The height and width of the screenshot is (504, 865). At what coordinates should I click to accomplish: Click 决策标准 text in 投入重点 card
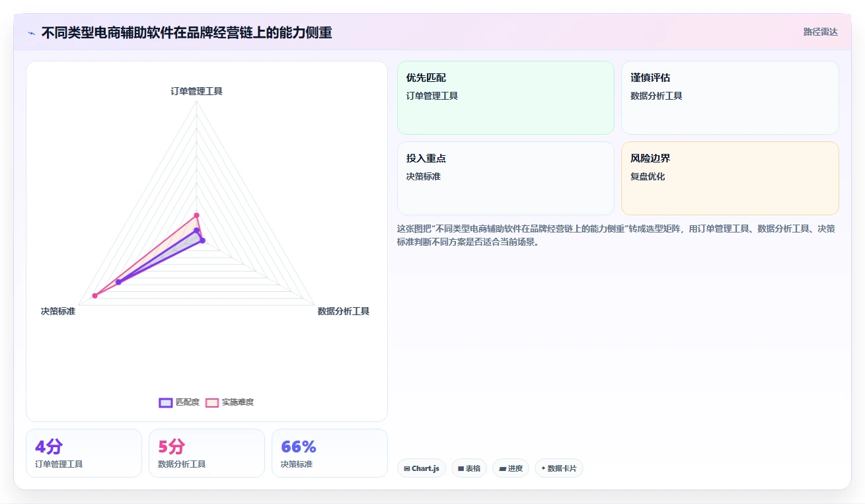tap(424, 176)
